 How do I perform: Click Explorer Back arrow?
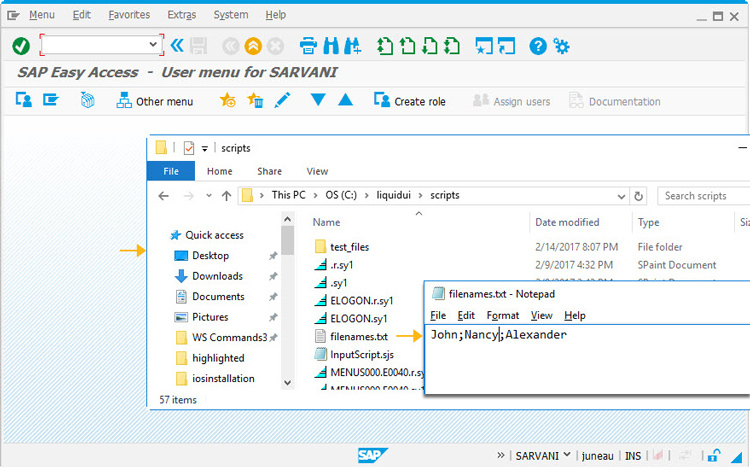point(164,196)
